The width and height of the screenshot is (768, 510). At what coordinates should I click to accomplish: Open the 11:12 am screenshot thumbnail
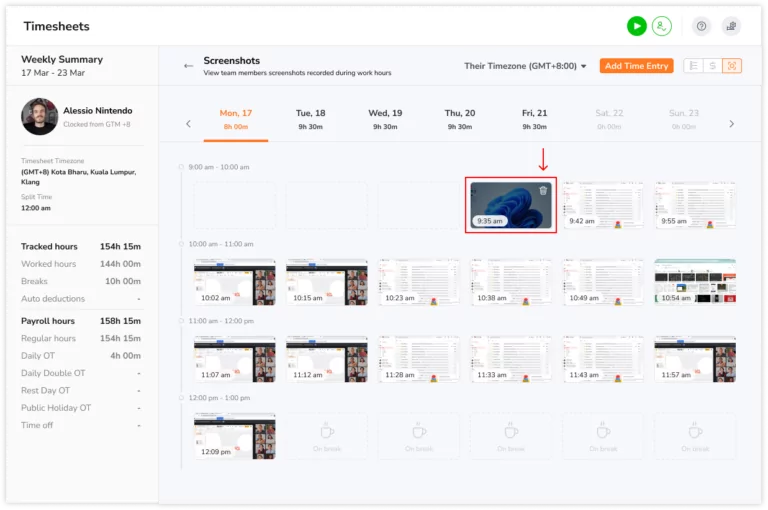point(326,359)
